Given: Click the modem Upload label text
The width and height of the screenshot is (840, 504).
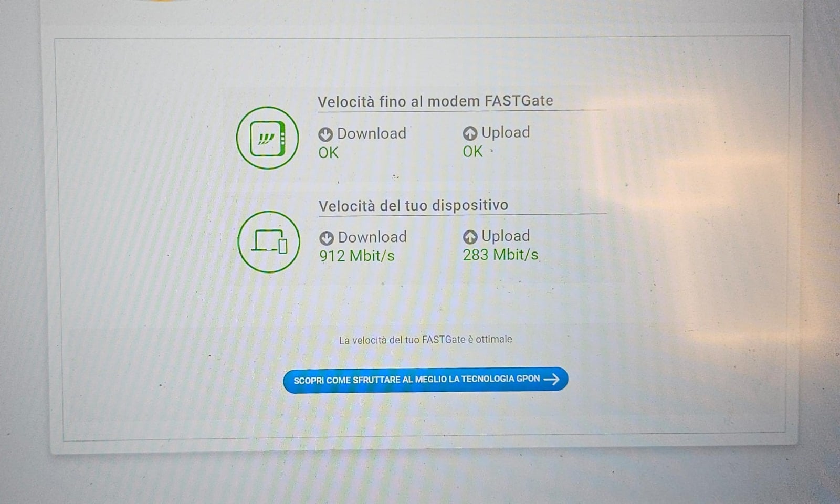Looking at the screenshot, I should pyautogui.click(x=506, y=132).
